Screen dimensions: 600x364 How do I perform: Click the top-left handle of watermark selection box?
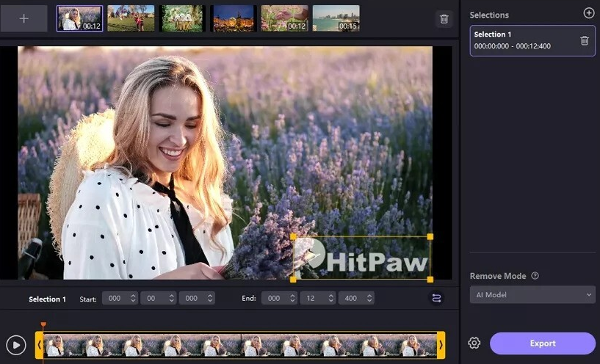pyautogui.click(x=293, y=237)
